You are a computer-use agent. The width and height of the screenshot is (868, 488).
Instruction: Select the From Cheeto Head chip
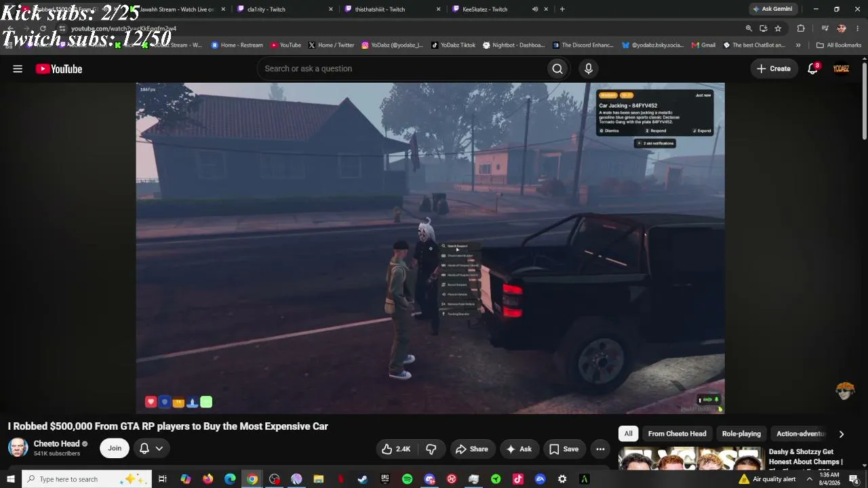pyautogui.click(x=677, y=434)
